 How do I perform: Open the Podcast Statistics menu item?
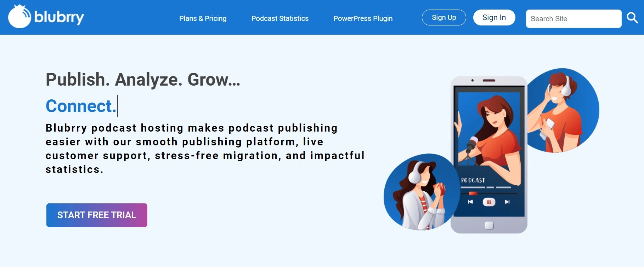[x=280, y=18]
